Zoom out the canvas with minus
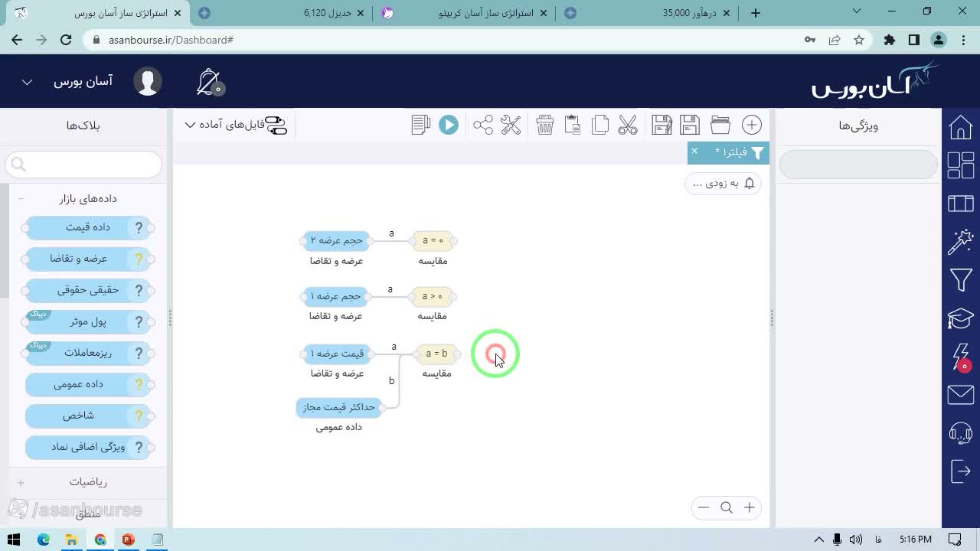The height and width of the screenshot is (551, 980). tap(704, 507)
